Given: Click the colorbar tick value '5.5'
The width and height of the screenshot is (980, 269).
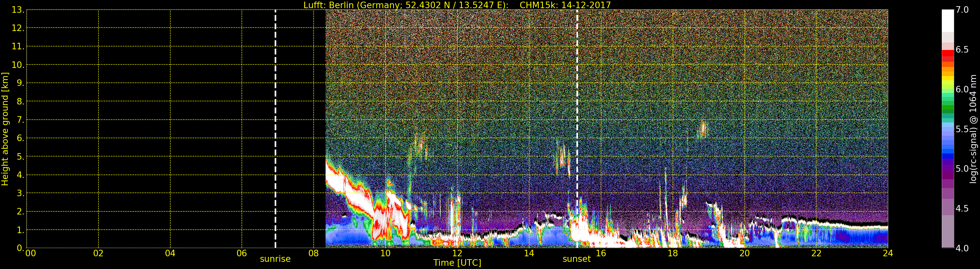Looking at the screenshot, I should pos(962,129).
